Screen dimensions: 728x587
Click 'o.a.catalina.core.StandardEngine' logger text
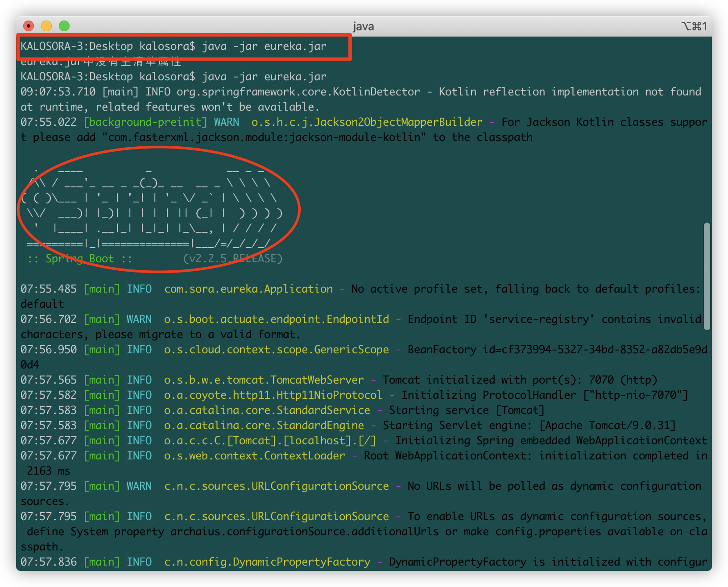pos(264,426)
